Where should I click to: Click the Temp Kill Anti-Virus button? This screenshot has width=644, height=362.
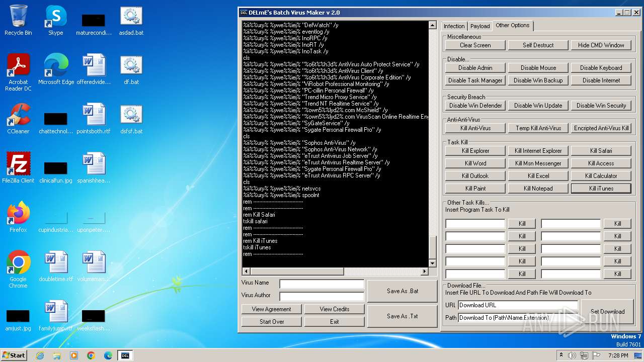click(x=538, y=128)
